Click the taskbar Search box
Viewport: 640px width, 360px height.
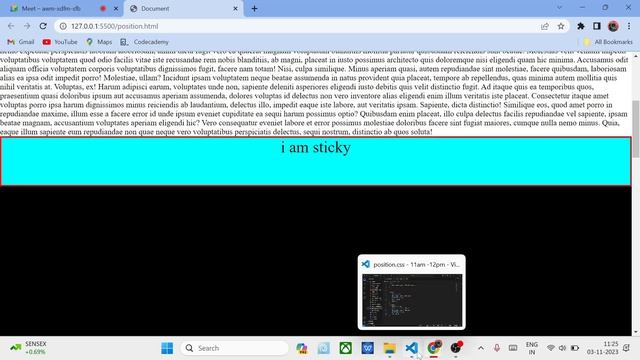pyautogui.click(x=234, y=348)
